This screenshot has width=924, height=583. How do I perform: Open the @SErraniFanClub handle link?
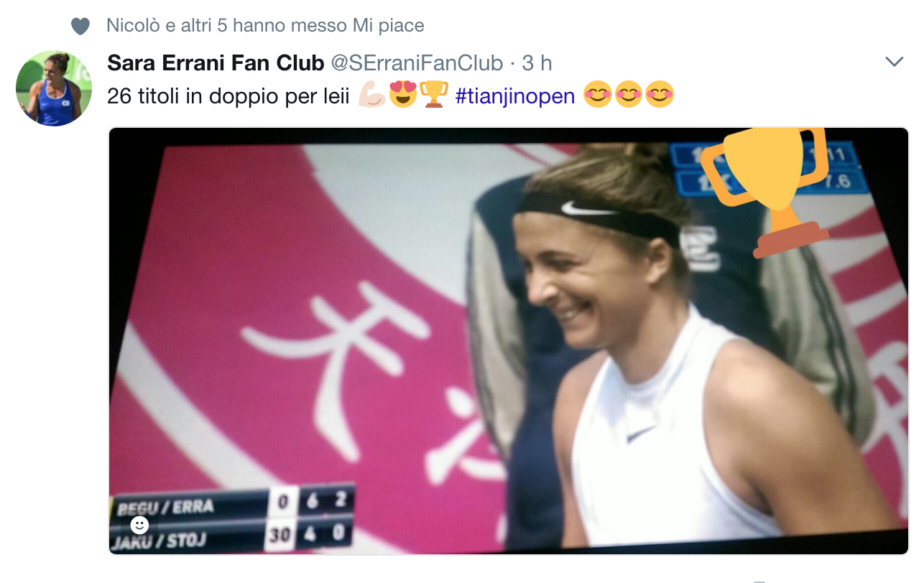click(417, 63)
